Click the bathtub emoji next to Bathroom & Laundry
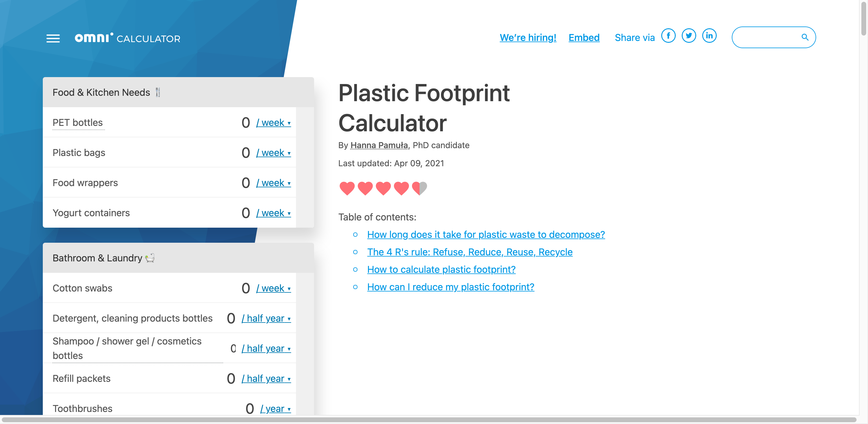The height and width of the screenshot is (424, 868). pos(151,258)
